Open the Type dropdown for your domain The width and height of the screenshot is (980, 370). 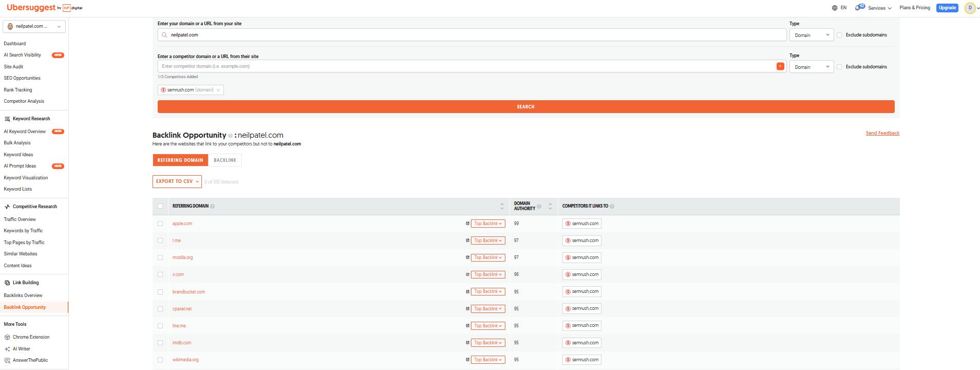coord(812,35)
